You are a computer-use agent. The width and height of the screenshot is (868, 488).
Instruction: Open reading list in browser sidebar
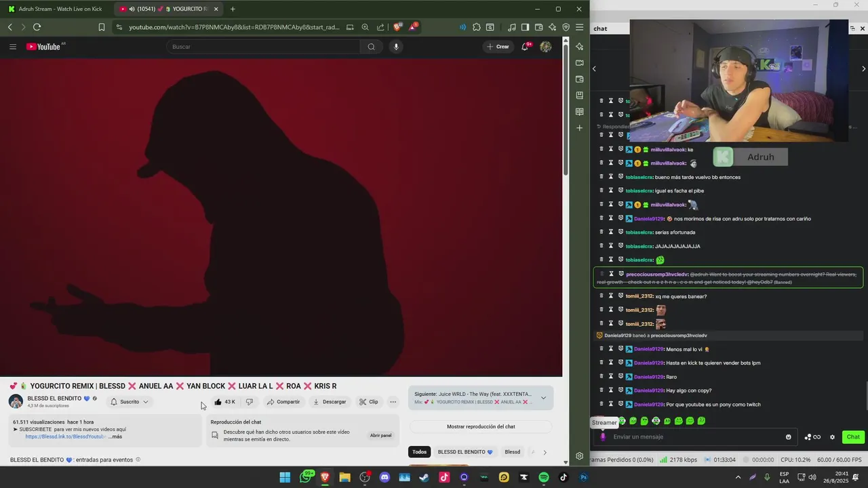coord(579,112)
